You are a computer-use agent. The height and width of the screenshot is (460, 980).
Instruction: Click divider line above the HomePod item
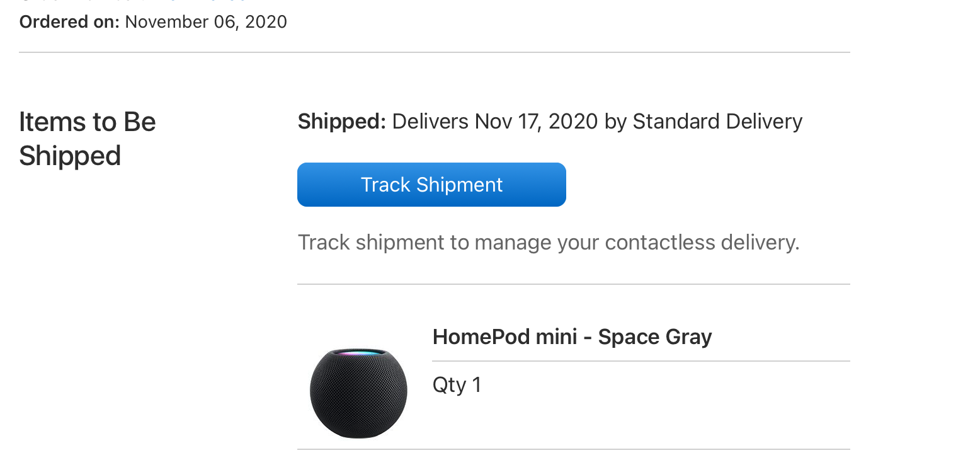click(x=574, y=284)
